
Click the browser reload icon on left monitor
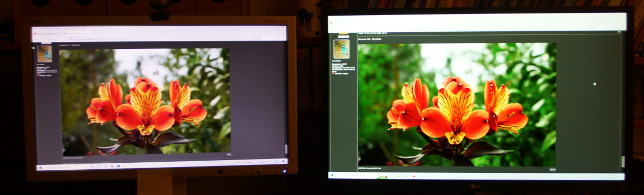coord(46,39)
